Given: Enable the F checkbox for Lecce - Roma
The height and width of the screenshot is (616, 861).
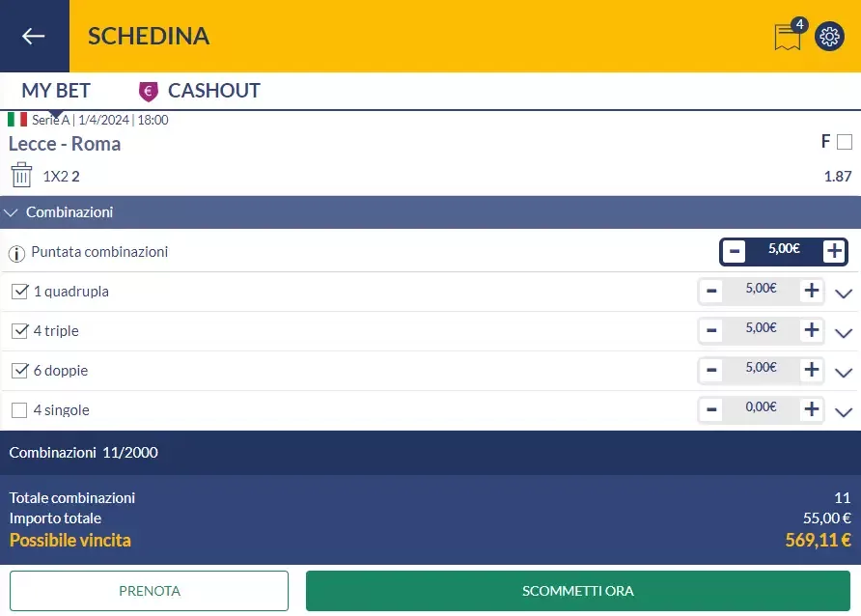Looking at the screenshot, I should pyautogui.click(x=845, y=141).
